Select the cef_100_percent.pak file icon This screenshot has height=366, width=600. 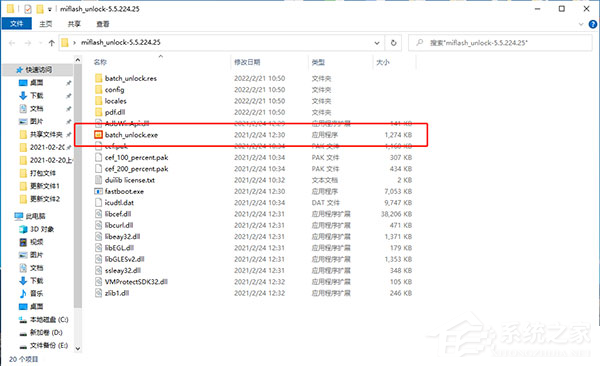(x=99, y=157)
